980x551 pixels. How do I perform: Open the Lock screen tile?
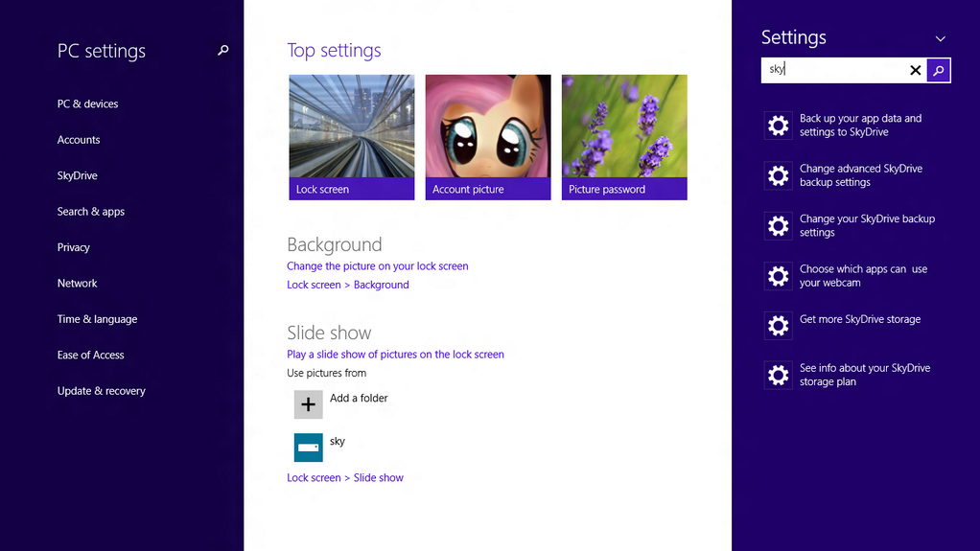[x=351, y=137]
